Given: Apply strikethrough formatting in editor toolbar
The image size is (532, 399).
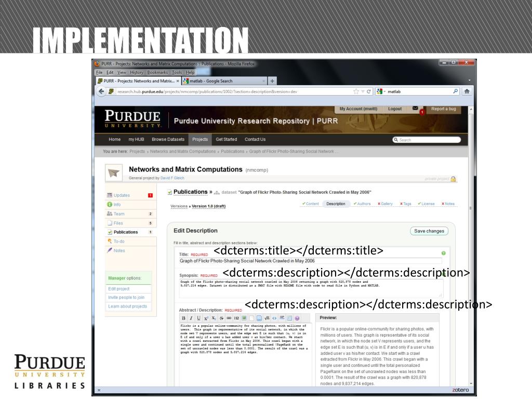Looking at the screenshot, I should pyautogui.click(x=221, y=318).
